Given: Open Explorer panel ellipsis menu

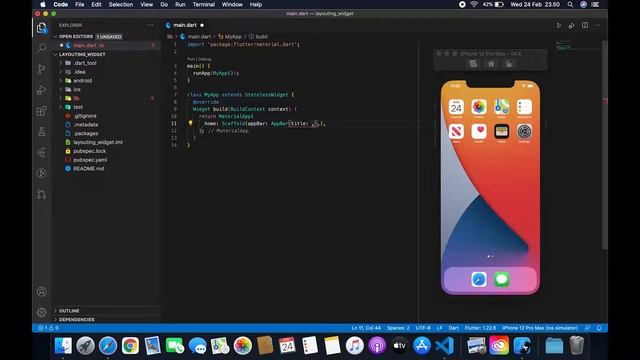Looking at the screenshot, I should (x=151, y=25).
